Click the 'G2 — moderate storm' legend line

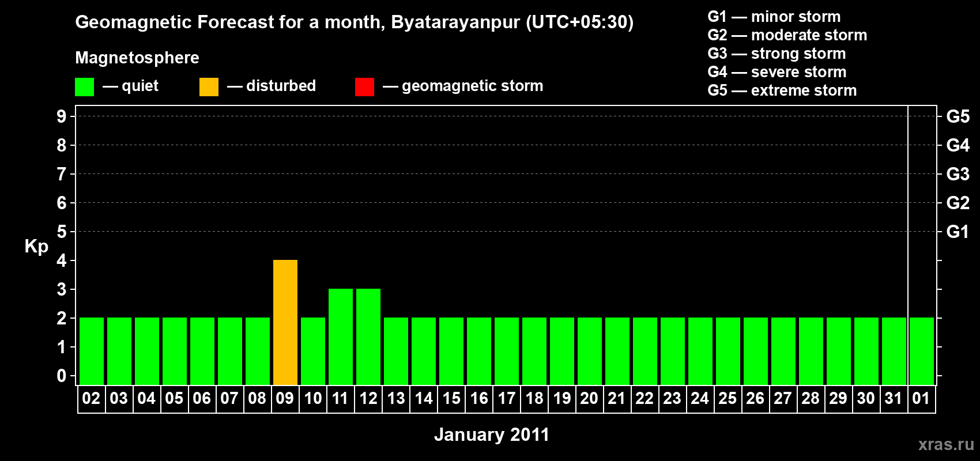(x=787, y=35)
